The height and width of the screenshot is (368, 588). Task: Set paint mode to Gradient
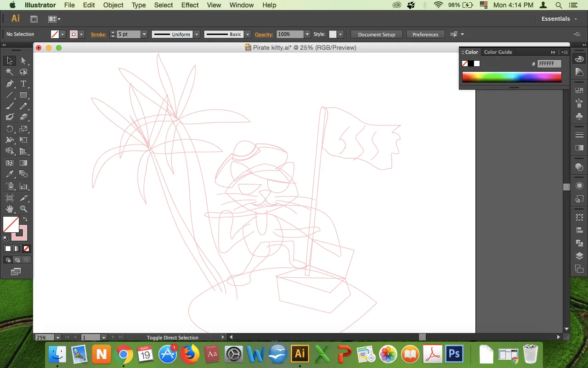point(17,248)
